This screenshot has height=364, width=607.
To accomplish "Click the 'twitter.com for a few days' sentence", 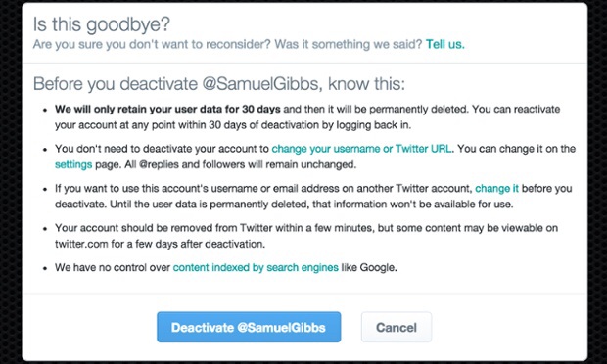I will (160, 244).
